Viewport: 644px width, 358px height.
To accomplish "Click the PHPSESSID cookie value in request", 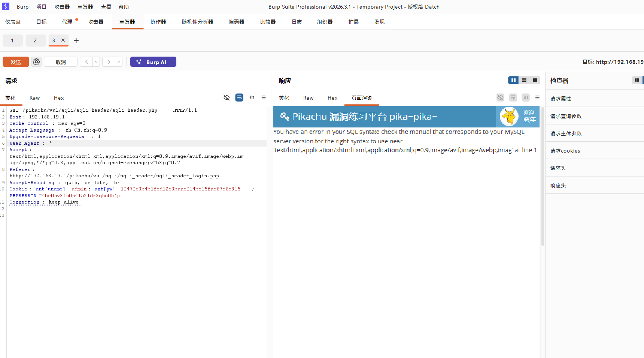I will [81, 196].
